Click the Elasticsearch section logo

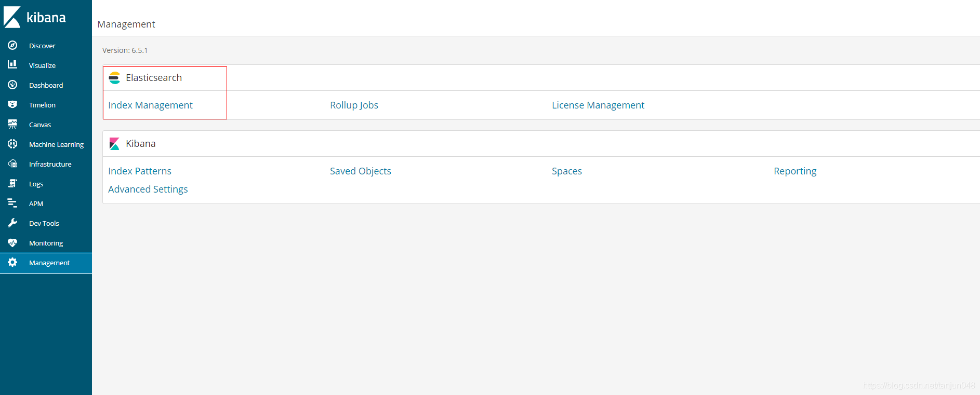coord(114,78)
